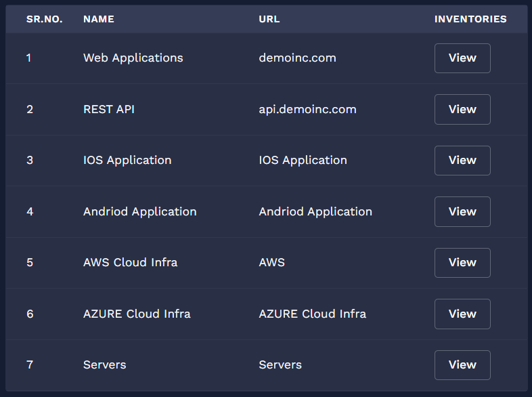Image resolution: width=532 pixels, height=397 pixels.
Task: View inventories for Andriod Application
Action: (x=462, y=211)
